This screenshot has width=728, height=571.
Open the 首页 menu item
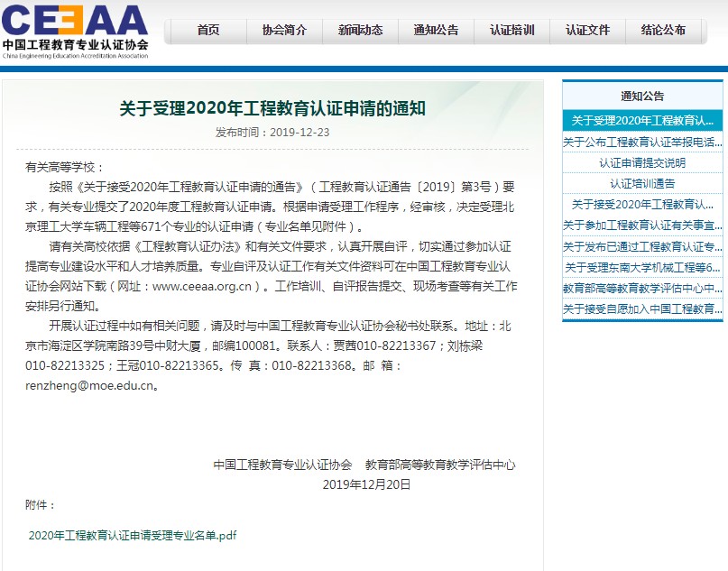pyautogui.click(x=208, y=30)
